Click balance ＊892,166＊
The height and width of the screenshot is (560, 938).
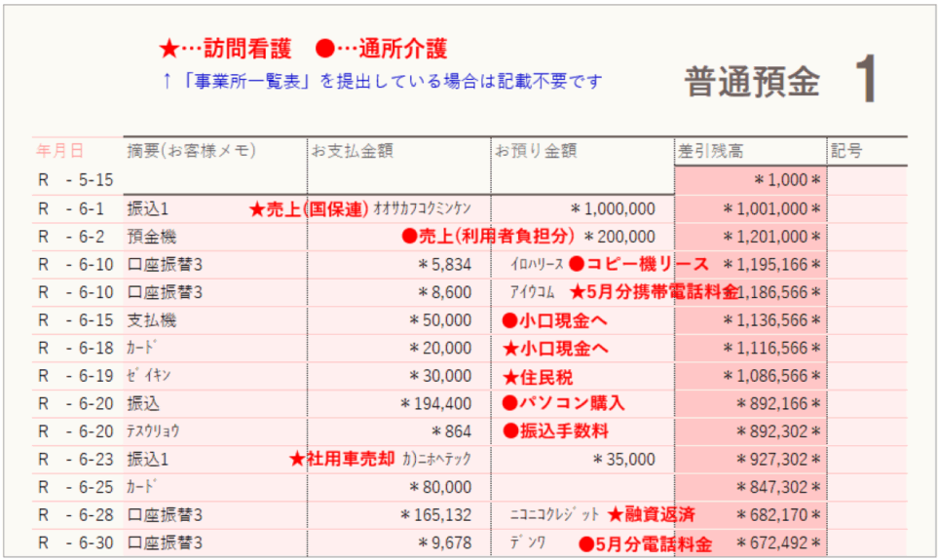coord(778,404)
